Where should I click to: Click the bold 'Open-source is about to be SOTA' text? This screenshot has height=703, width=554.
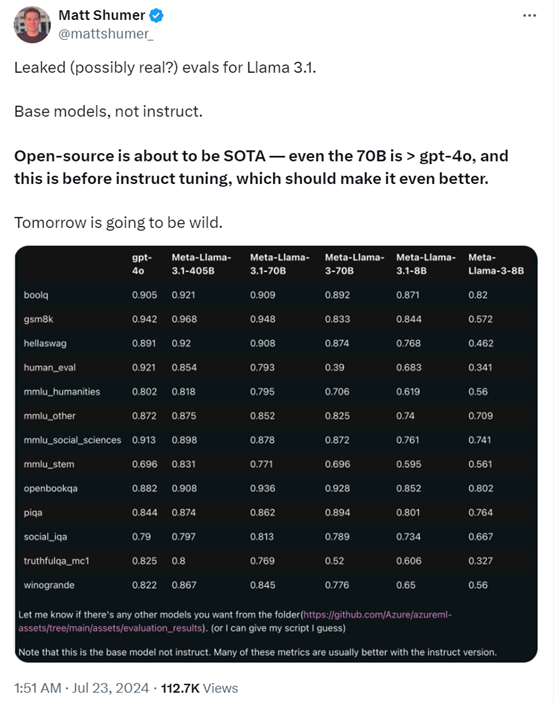pos(140,156)
